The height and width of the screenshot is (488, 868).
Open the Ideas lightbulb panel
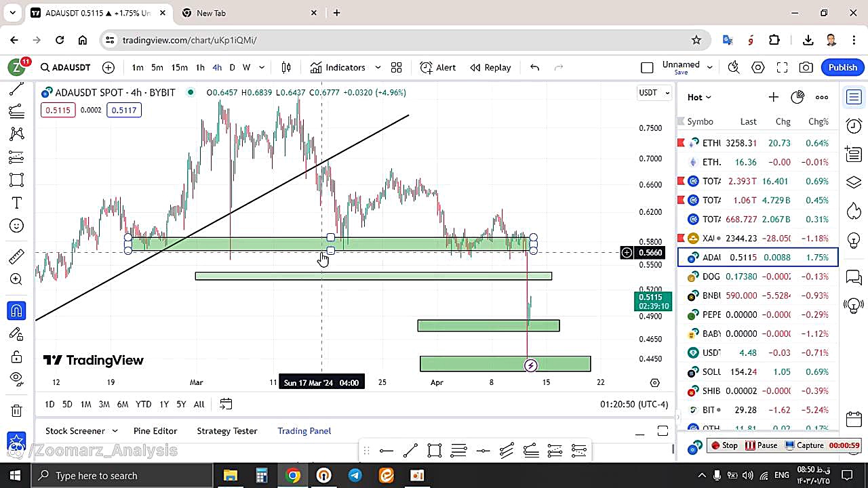[x=854, y=240]
